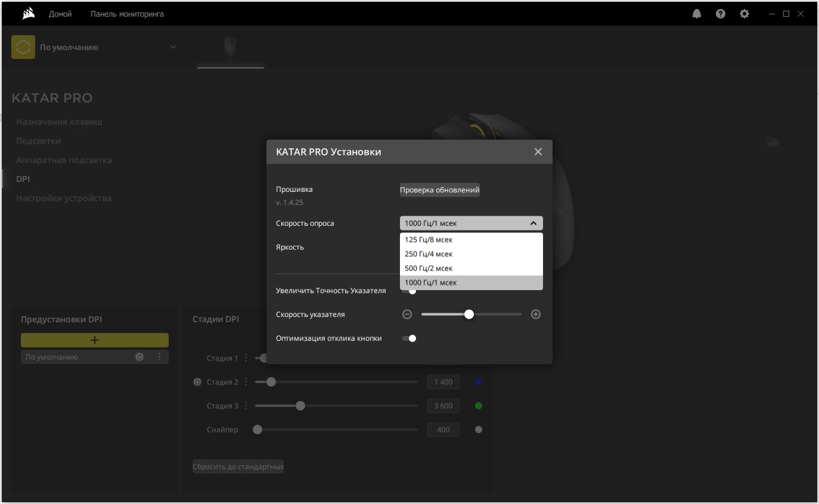Image resolution: width=819 pixels, height=504 pixels.
Task: Open Настройки устройства section
Action: coord(64,198)
